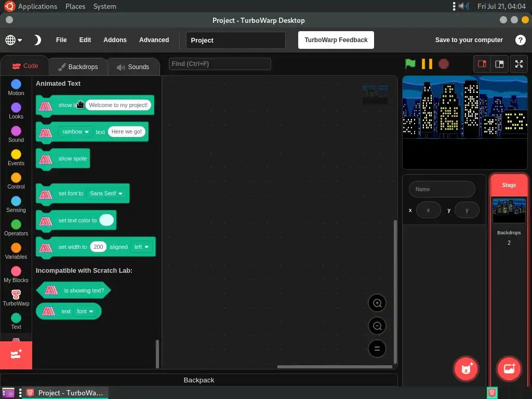The height and width of the screenshot is (399, 532).
Task: Enter full screen stage mode
Action: 519,64
